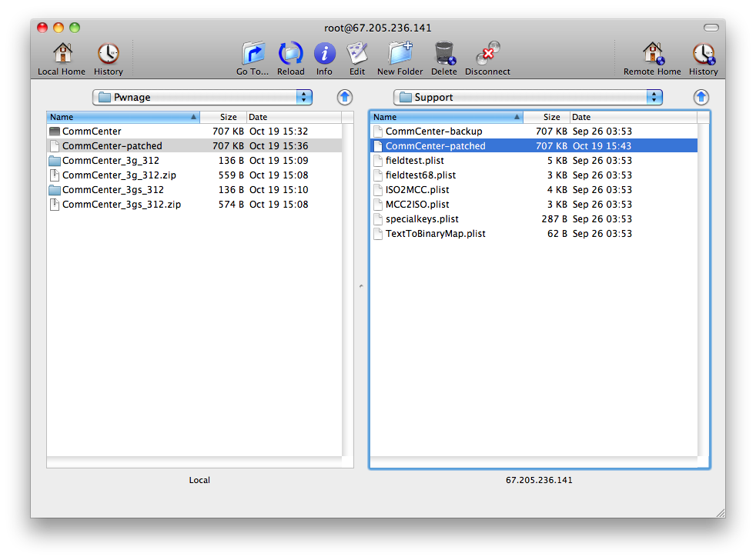This screenshot has width=756, height=560.
Task: Delete the selected item using the trash icon
Action: pyautogui.click(x=444, y=54)
